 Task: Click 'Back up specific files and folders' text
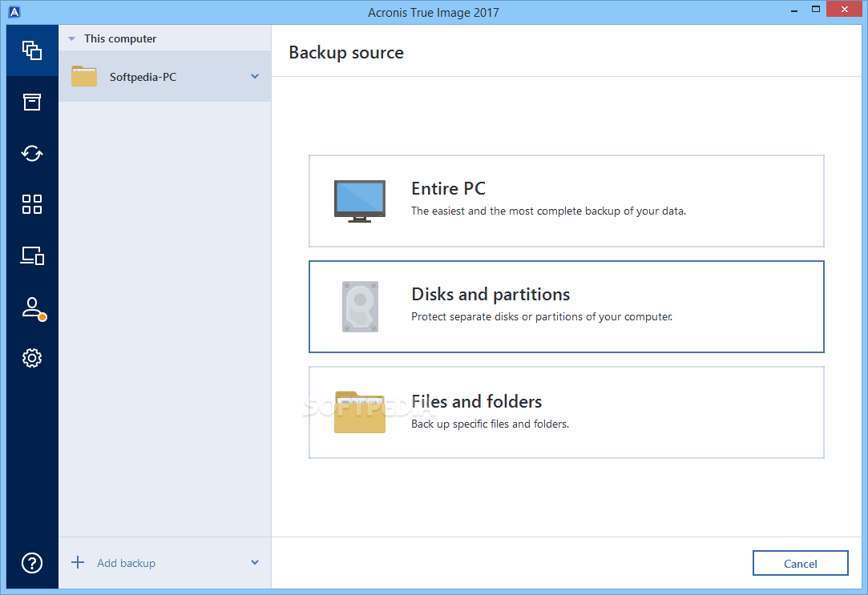[x=490, y=424]
